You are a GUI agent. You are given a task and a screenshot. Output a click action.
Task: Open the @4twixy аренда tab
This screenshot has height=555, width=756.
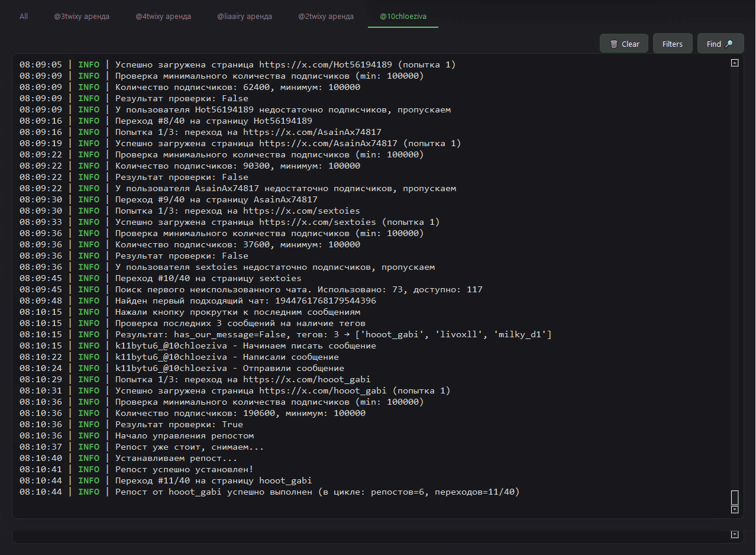click(163, 17)
